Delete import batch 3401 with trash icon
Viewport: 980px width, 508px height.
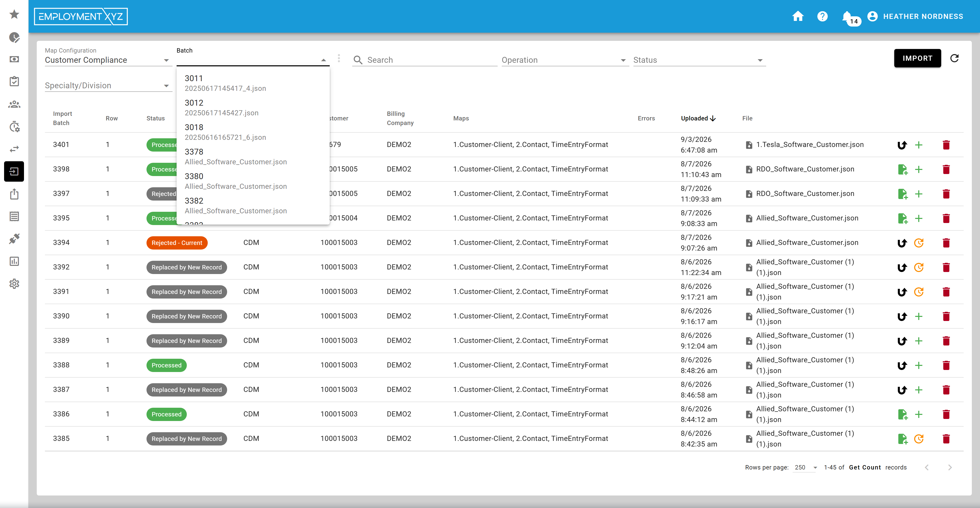[x=946, y=145]
